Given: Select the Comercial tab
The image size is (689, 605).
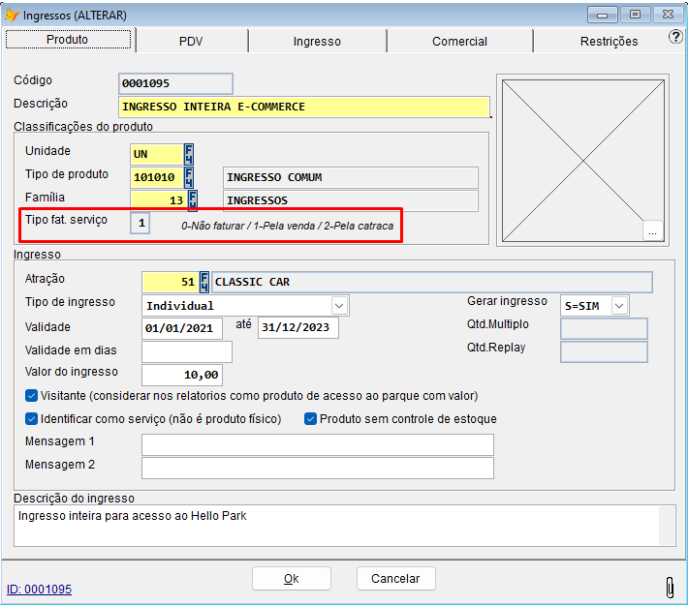Looking at the screenshot, I should (459, 41).
